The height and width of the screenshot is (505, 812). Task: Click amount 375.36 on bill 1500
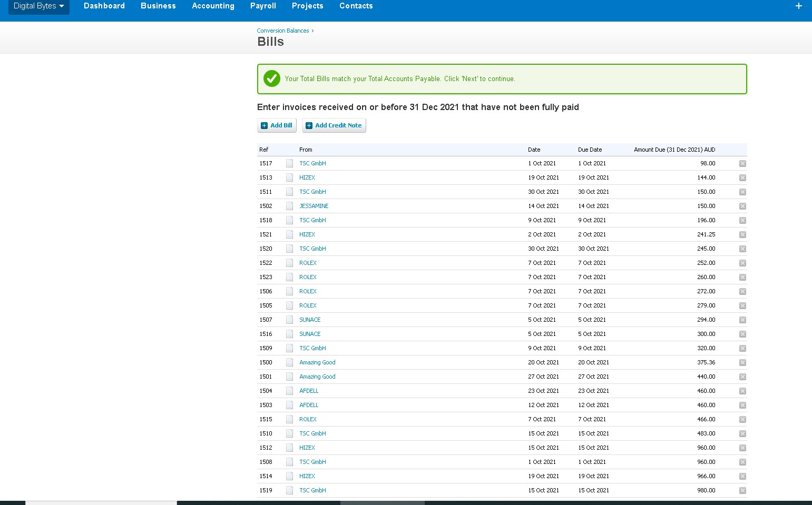pos(706,362)
